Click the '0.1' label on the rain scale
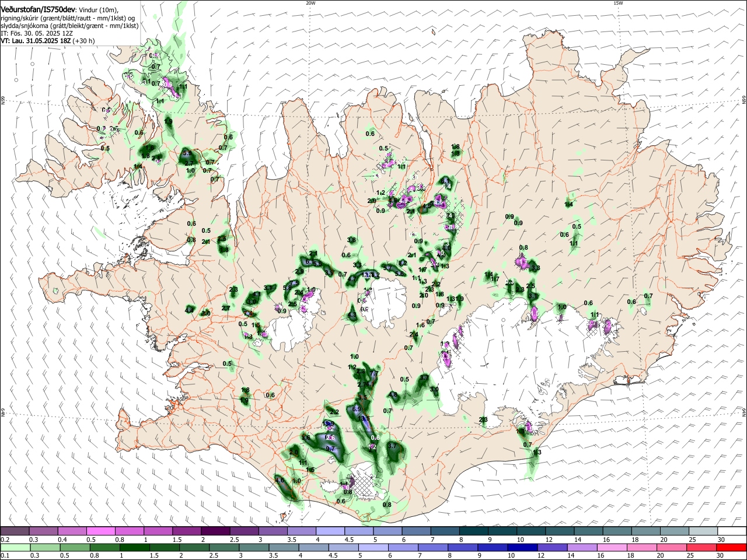 pos(5,555)
